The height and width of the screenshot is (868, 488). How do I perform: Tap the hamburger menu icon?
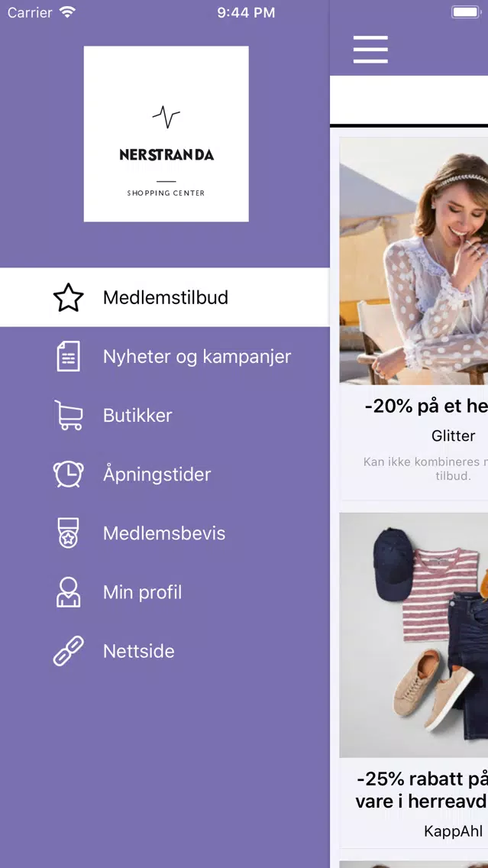pos(370,49)
